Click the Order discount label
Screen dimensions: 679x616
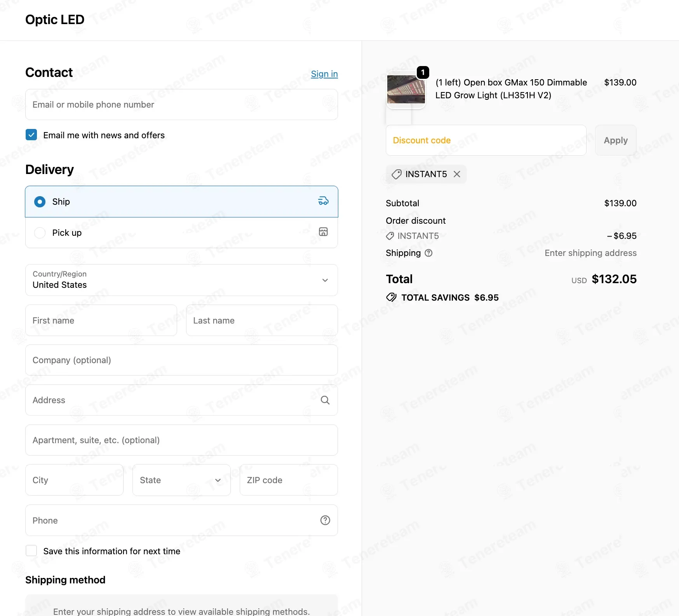(x=416, y=221)
